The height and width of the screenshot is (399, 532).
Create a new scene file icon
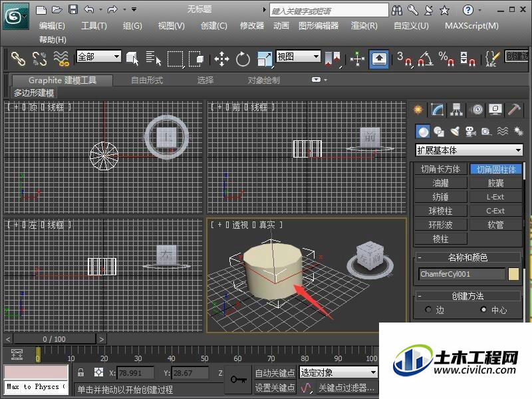click(41, 10)
